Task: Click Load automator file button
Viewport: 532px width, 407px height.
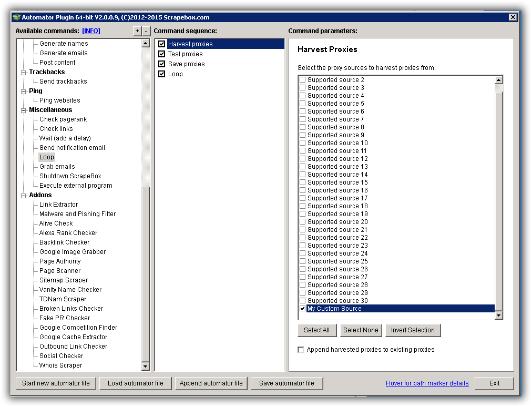Action: click(x=136, y=383)
